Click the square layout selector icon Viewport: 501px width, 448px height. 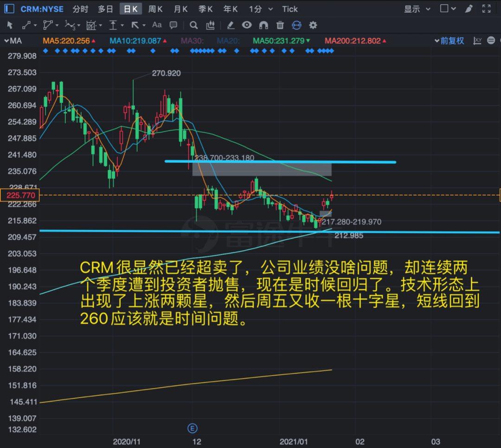444,8
